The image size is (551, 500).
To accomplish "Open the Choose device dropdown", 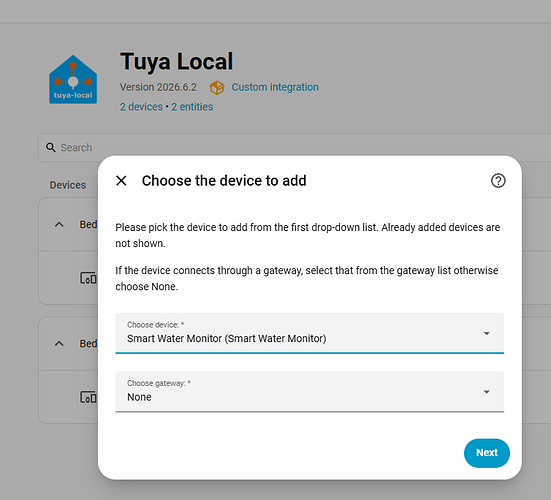I will point(310,333).
